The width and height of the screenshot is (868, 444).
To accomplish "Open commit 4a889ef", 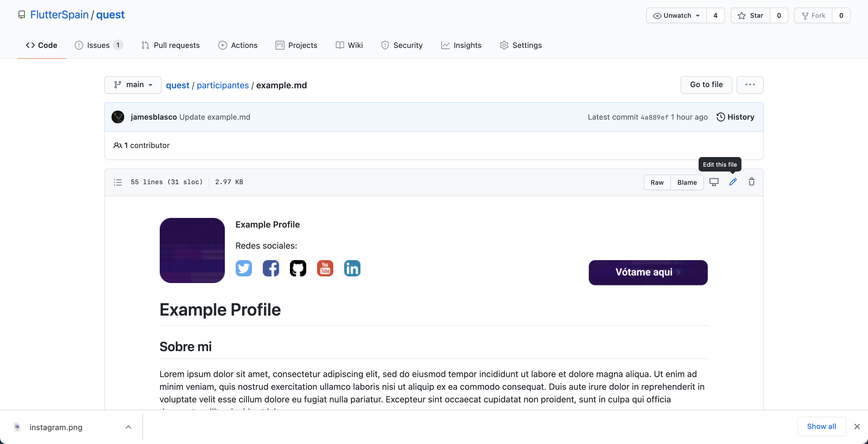I will (x=654, y=117).
